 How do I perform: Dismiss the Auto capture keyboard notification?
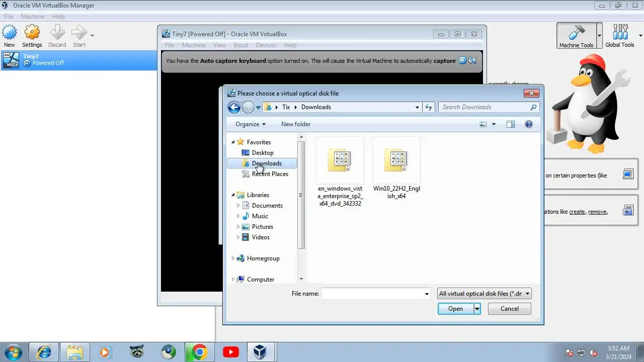coord(463,60)
